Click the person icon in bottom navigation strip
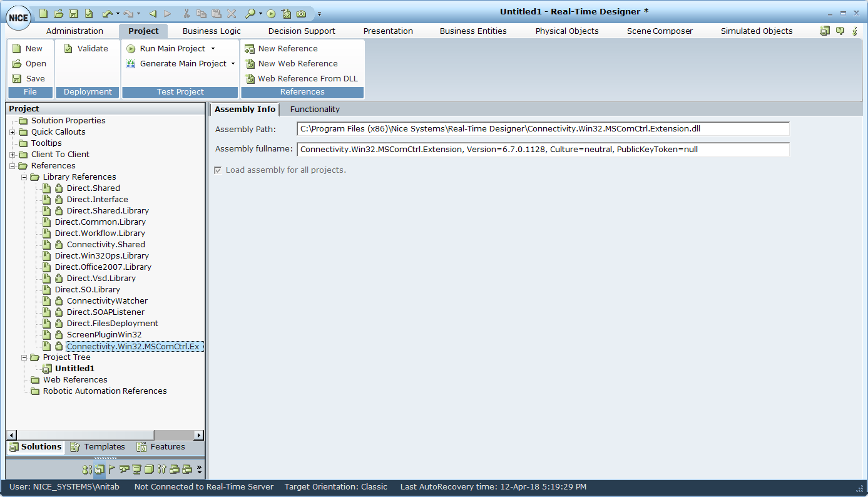Image resolution: width=868 pixels, height=497 pixels. coord(87,469)
